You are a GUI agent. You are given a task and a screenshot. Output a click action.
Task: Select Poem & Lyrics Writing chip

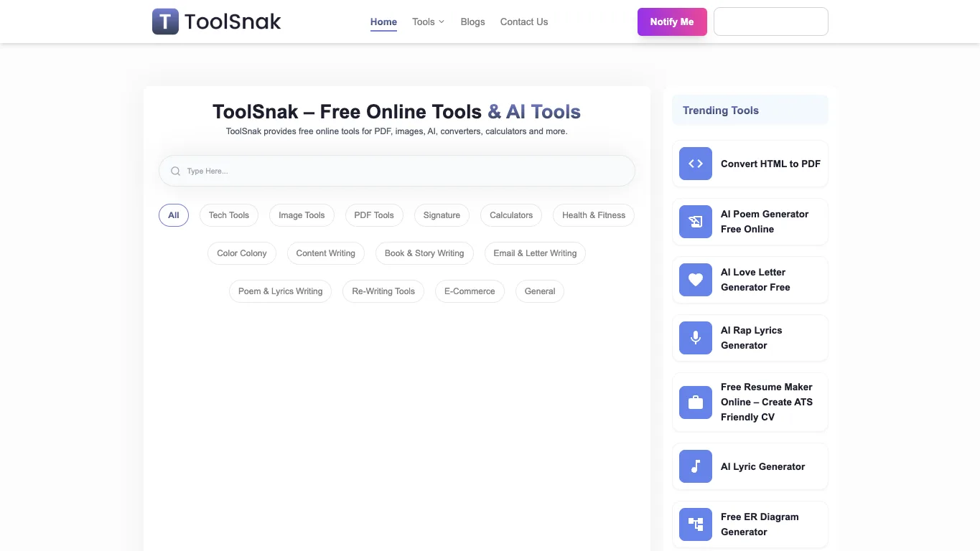coord(281,291)
